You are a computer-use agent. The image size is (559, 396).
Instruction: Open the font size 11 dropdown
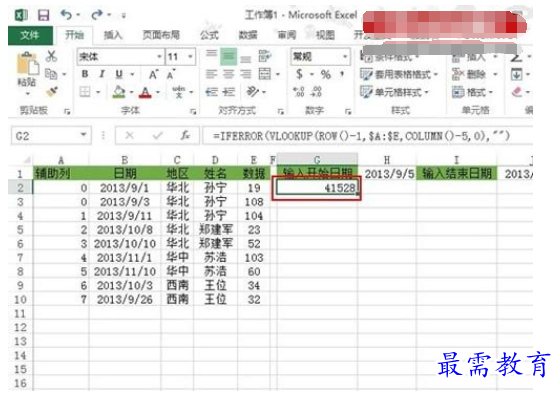coord(190,57)
